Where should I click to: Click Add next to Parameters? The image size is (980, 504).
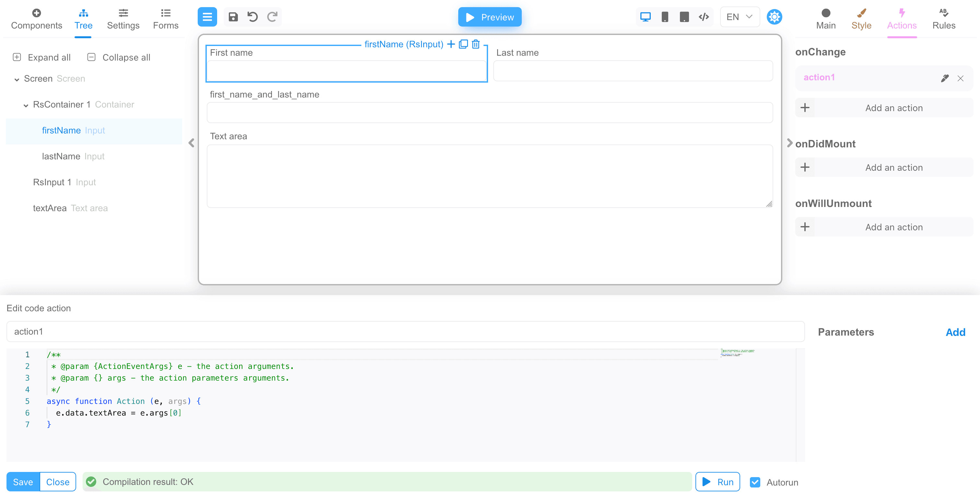click(955, 332)
